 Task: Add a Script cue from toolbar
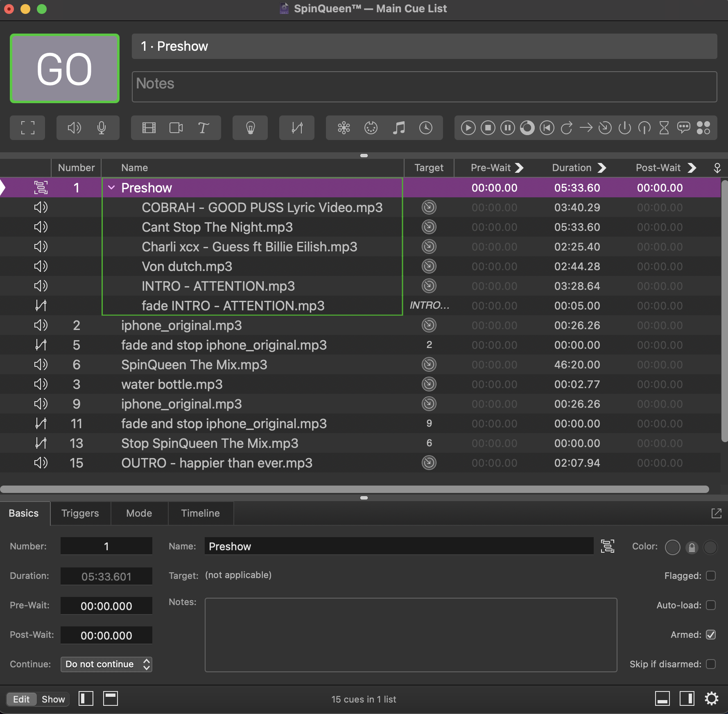[x=703, y=128]
